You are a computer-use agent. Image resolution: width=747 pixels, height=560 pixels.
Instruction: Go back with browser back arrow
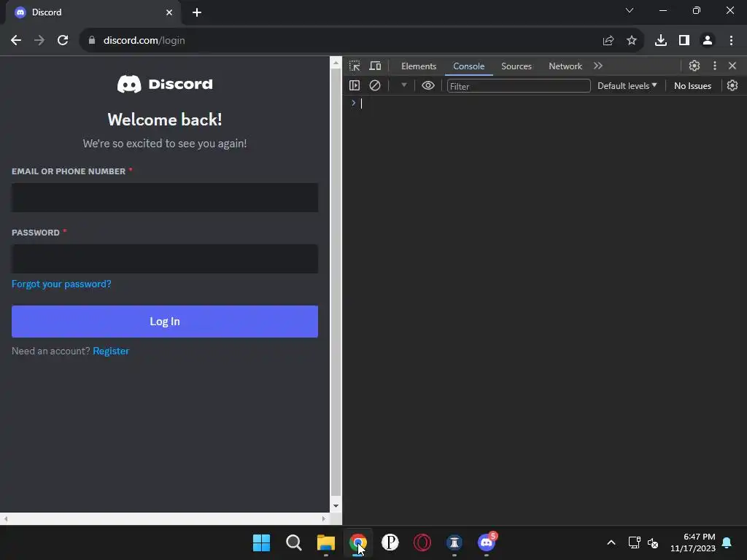pos(16,41)
